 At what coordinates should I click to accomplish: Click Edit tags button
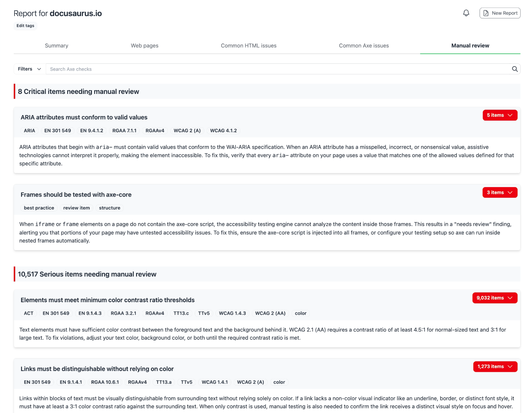25,26
